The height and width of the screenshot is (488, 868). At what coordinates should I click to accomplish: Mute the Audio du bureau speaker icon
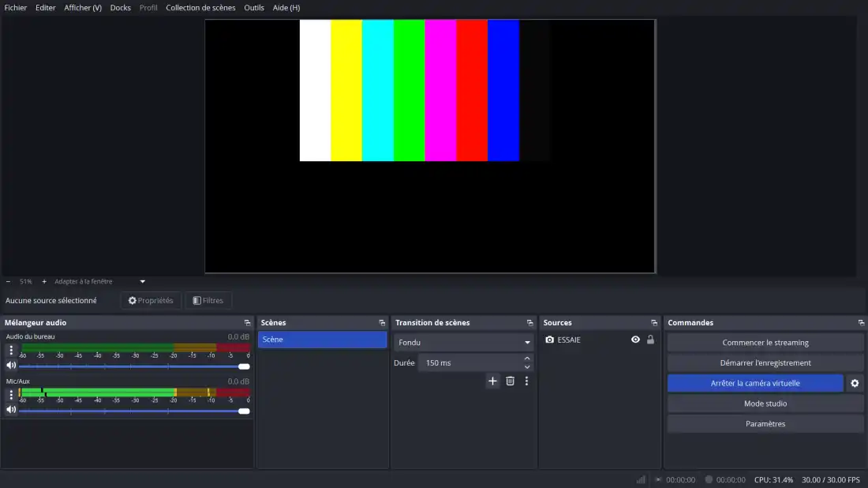coord(11,366)
